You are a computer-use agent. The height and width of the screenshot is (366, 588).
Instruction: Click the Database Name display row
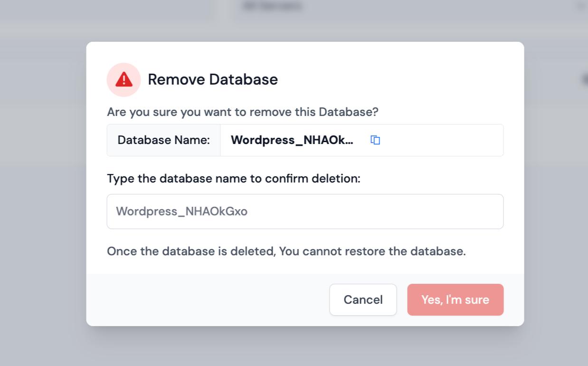point(305,140)
